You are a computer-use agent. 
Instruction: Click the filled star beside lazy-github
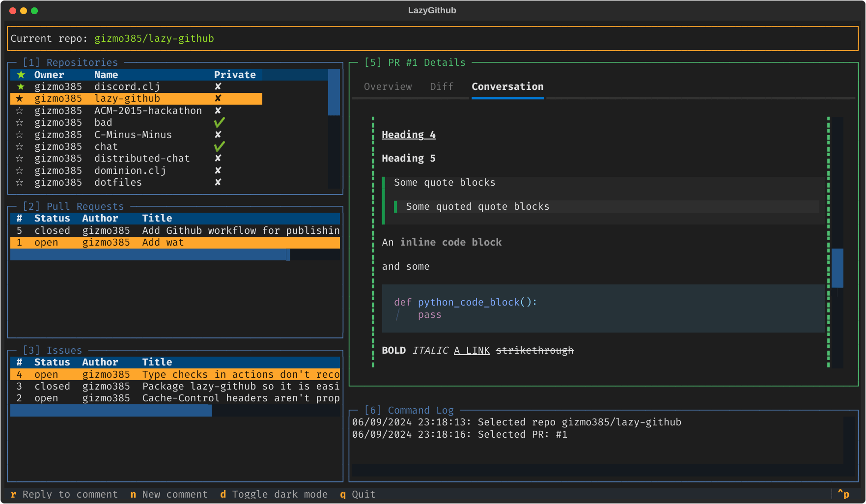[19, 98]
